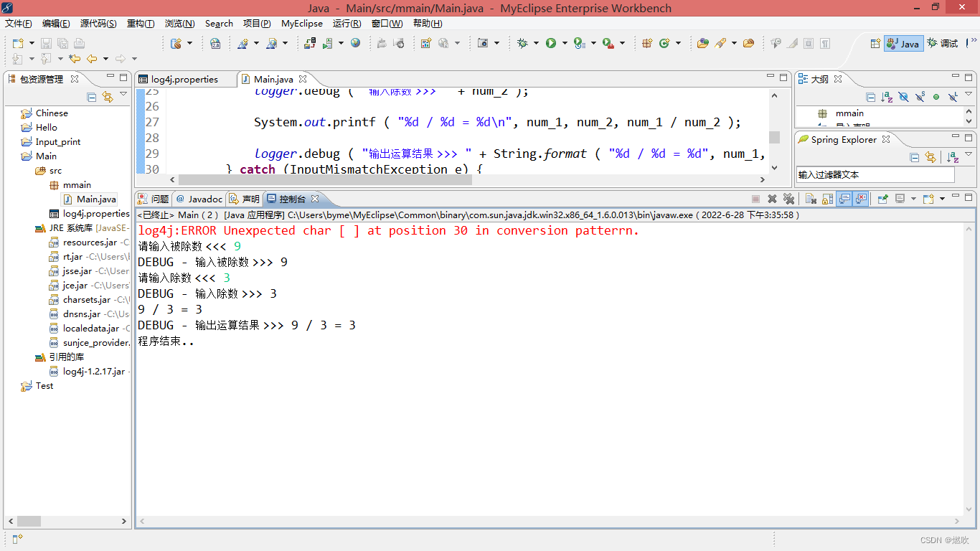Switch to log4j.properties editor tab
The height and width of the screenshot is (551, 980).
coord(184,79)
